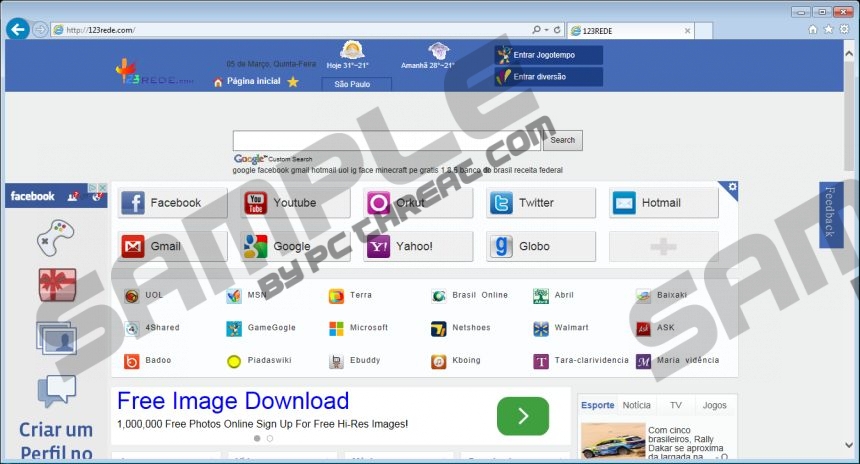860x464 pixels.
Task: Click the shortcut settings gear icon
Action: pyautogui.click(x=733, y=187)
